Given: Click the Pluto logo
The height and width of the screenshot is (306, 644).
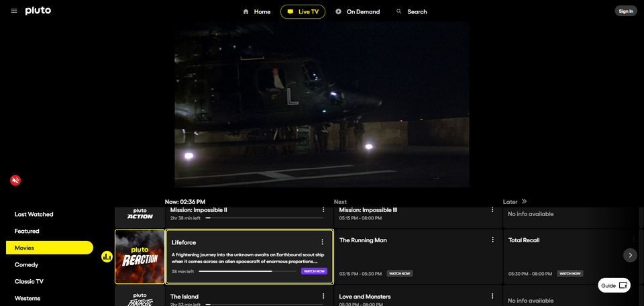Looking at the screenshot, I should 38,11.
